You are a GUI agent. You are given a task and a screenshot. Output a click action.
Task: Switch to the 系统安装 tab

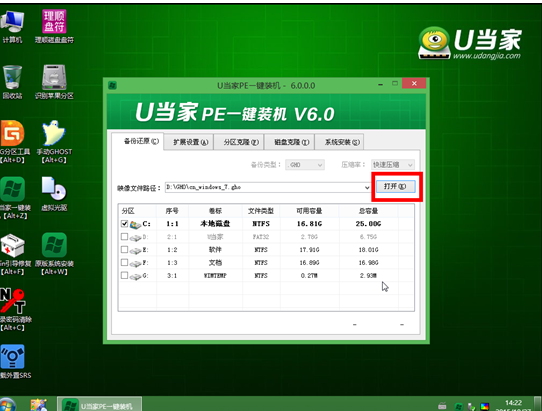(339, 142)
